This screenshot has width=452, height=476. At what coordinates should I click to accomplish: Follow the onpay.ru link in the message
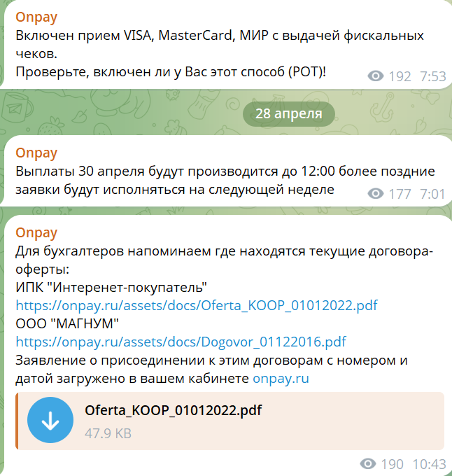281,378
